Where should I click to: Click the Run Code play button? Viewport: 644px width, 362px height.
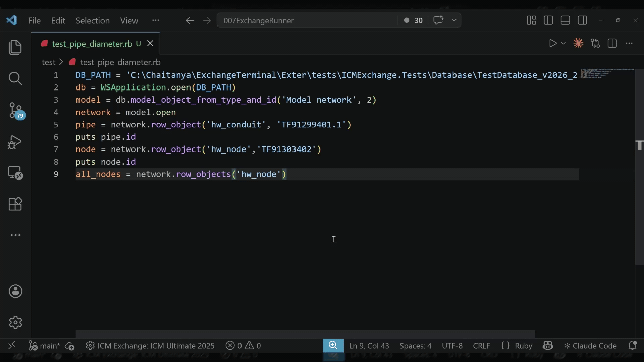(x=552, y=43)
